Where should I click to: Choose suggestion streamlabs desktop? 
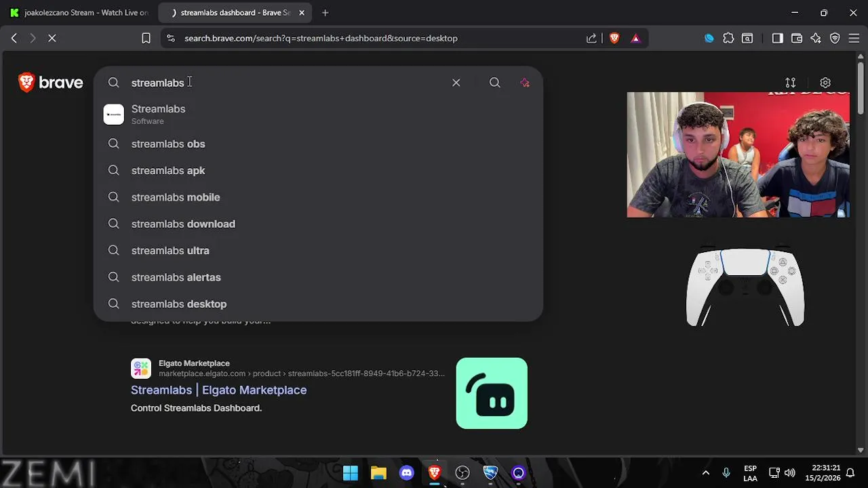[318, 304]
